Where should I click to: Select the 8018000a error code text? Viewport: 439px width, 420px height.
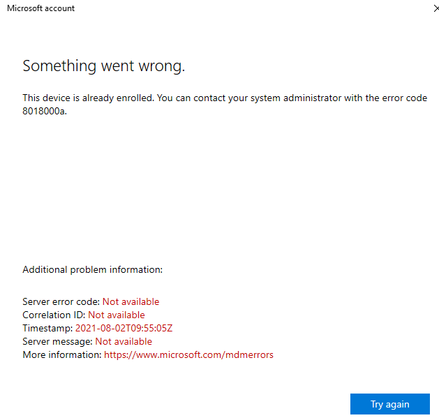[45, 111]
